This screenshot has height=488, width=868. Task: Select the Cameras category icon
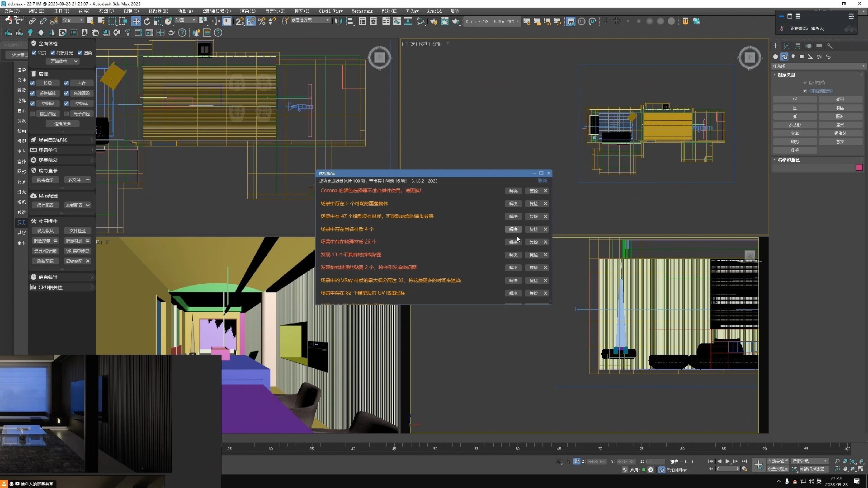pos(802,56)
